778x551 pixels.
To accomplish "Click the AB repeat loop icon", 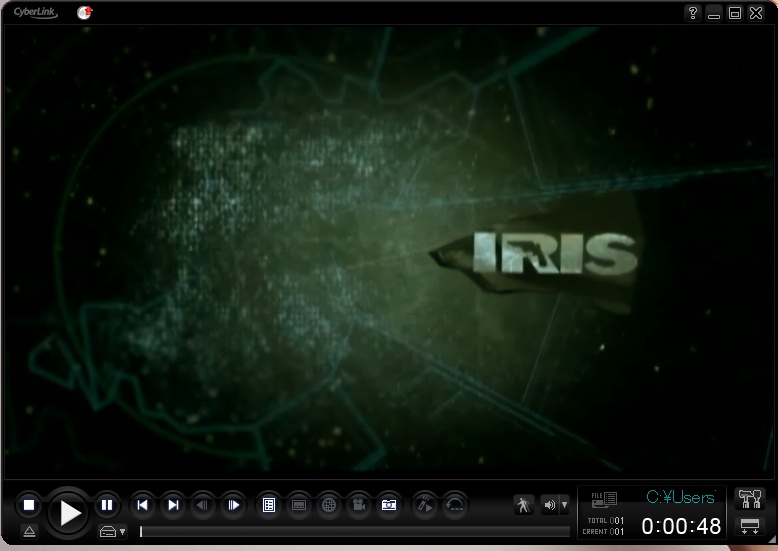I will coord(454,505).
